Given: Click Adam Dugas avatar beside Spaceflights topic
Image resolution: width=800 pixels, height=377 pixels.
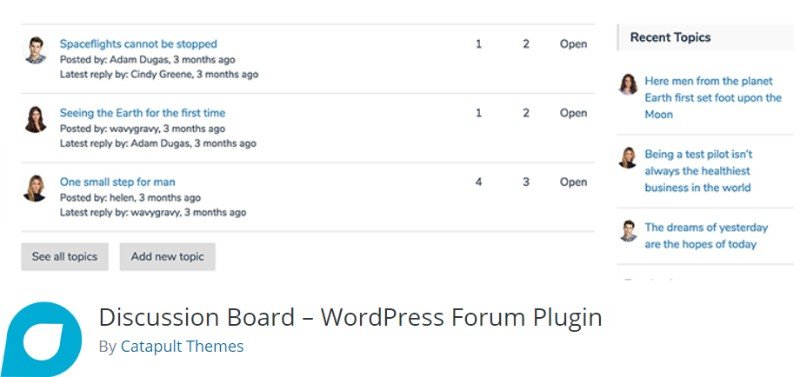Looking at the screenshot, I should point(36,51).
